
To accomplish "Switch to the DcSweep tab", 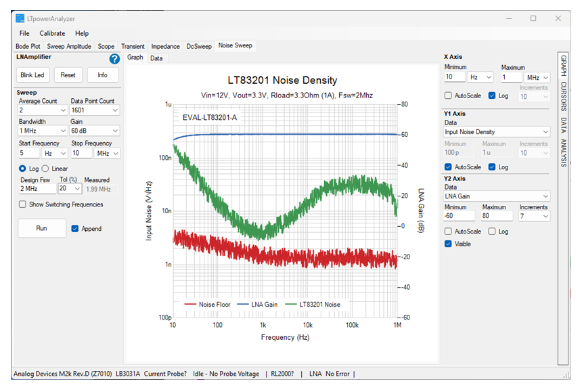I will click(199, 47).
